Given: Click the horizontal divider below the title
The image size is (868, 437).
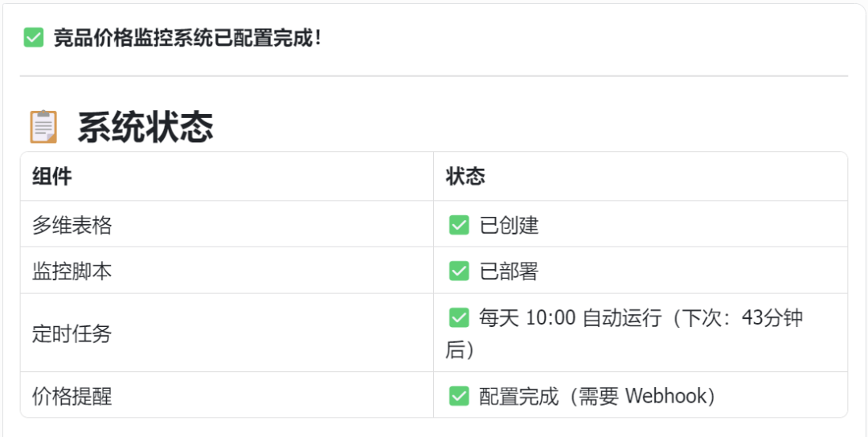Looking at the screenshot, I should tap(434, 76).
